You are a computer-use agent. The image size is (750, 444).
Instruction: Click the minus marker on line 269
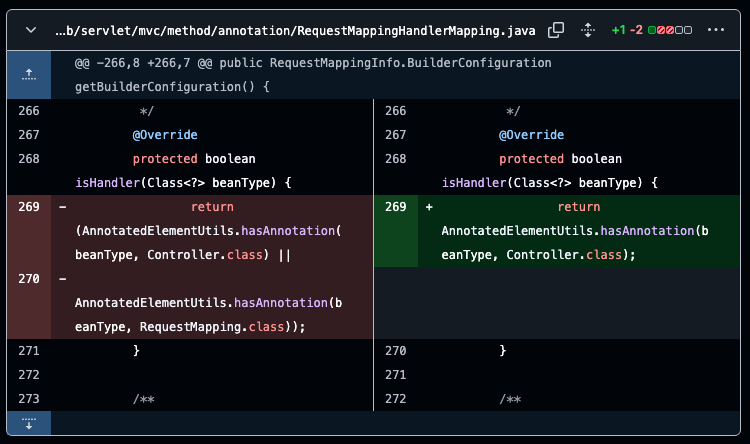pos(63,207)
